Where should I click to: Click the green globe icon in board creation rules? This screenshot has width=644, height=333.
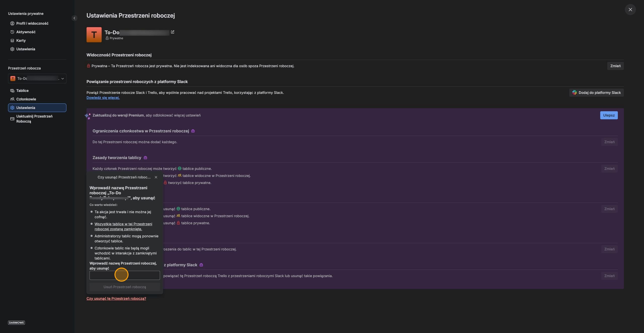[180, 169]
